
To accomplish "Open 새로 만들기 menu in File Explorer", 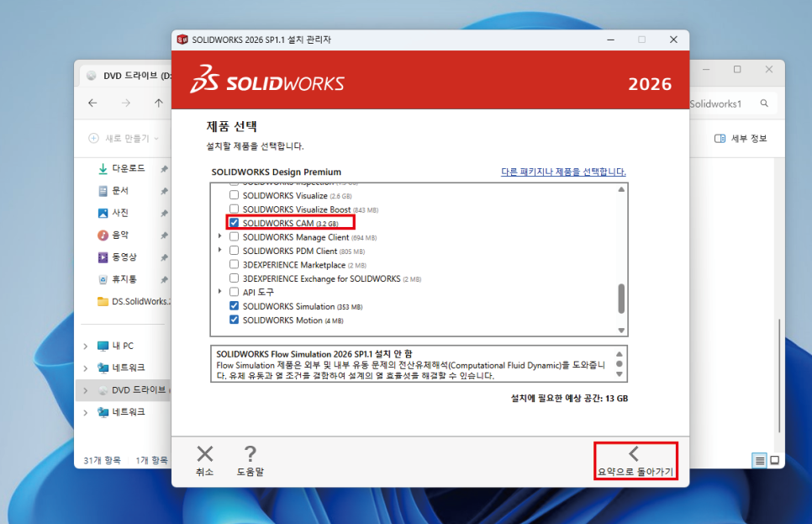I will [124, 139].
